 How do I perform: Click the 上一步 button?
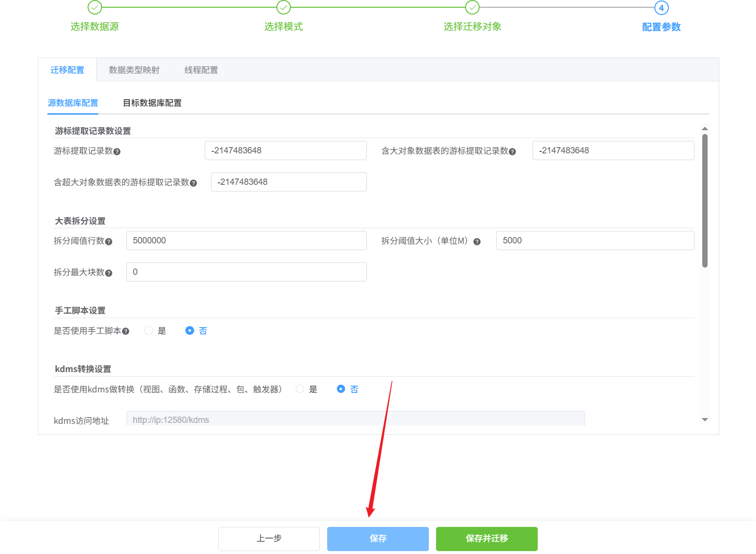[x=269, y=539]
